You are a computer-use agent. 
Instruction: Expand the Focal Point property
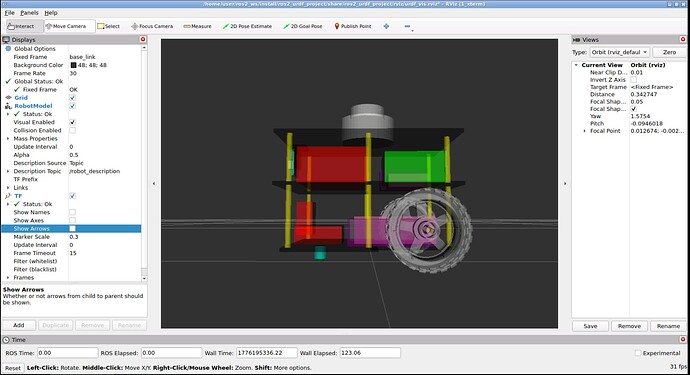pyautogui.click(x=584, y=131)
